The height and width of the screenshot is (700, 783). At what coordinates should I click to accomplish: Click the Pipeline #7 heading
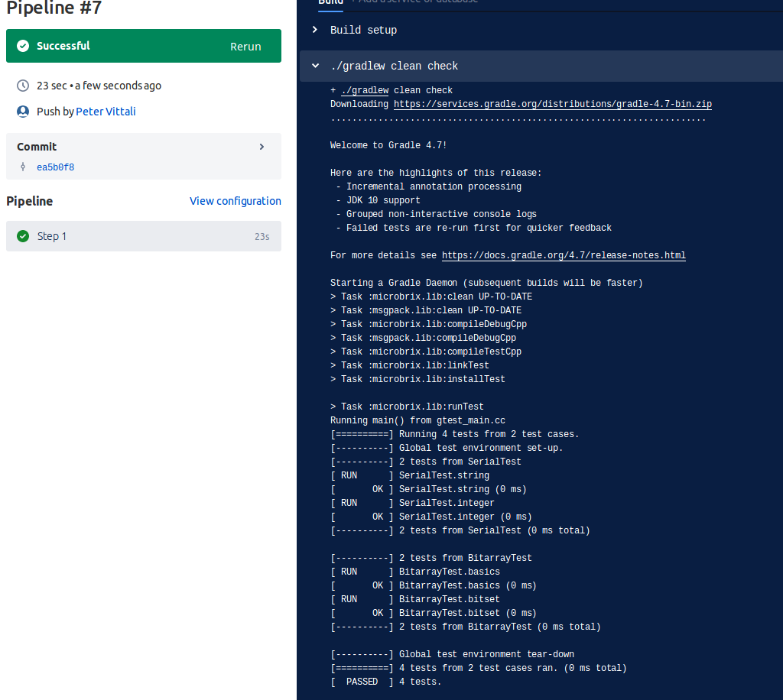[x=54, y=8]
